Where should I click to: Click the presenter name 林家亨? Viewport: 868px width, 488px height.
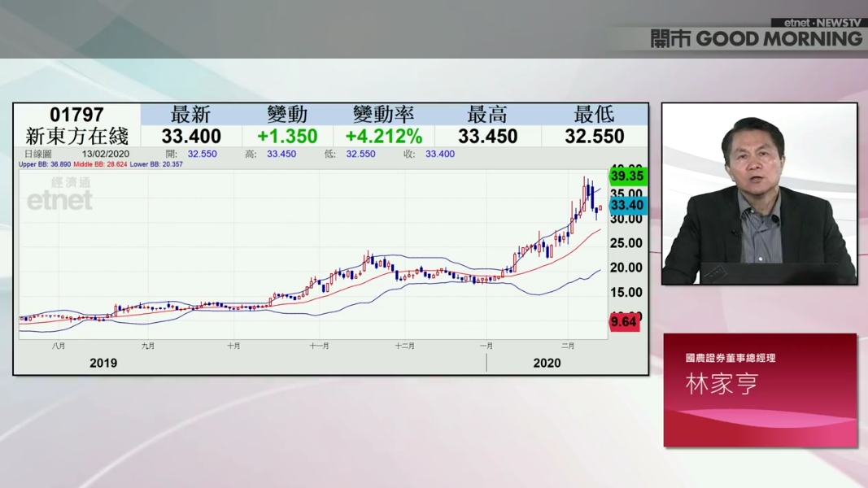(722, 384)
